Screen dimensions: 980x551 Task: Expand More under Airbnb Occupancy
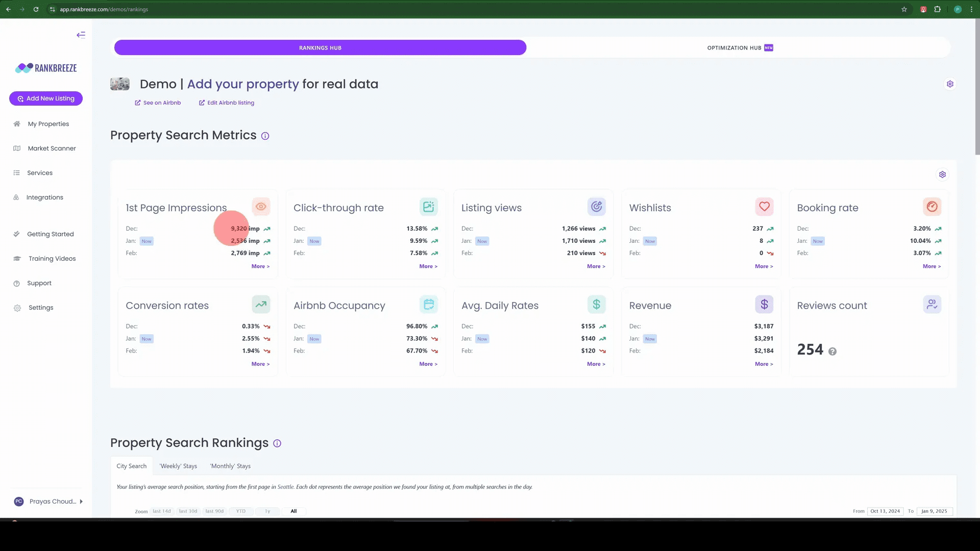428,364
